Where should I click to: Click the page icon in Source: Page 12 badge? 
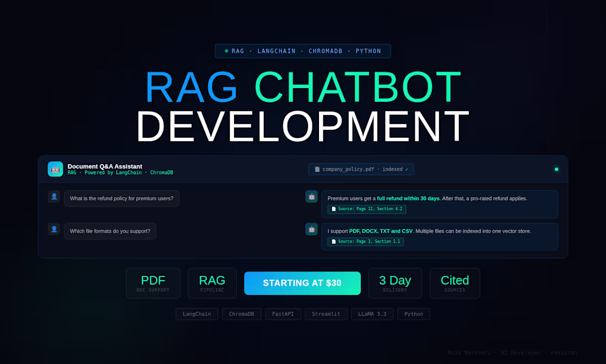pos(333,209)
